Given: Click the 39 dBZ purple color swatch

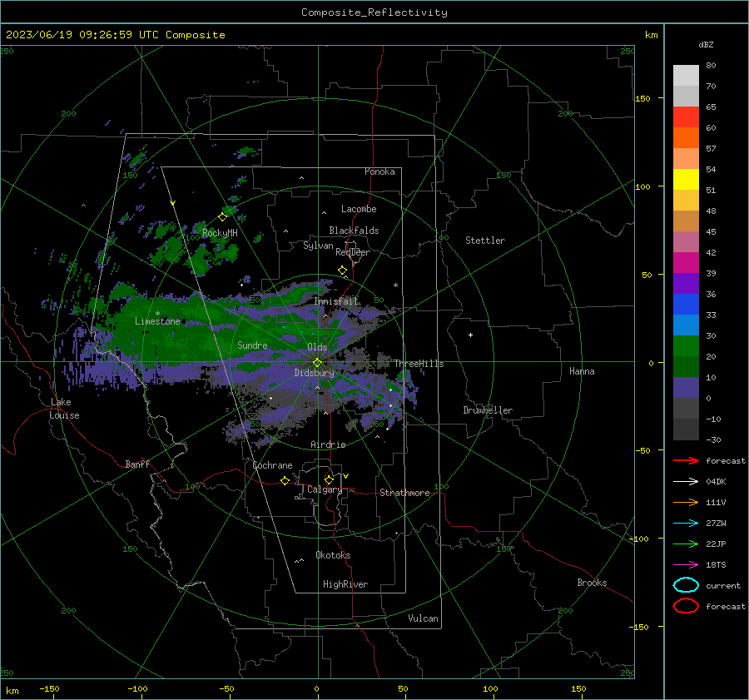Looking at the screenshot, I should click(686, 283).
